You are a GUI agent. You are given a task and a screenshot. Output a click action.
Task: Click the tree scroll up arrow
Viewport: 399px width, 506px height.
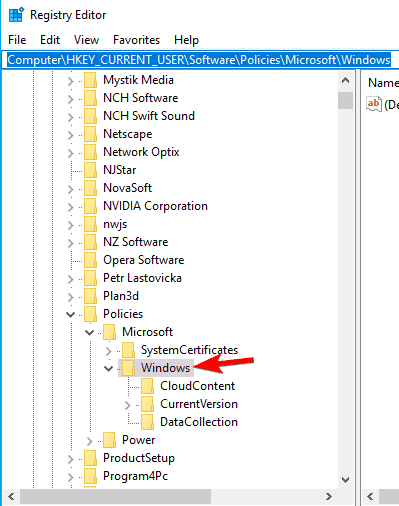point(345,81)
